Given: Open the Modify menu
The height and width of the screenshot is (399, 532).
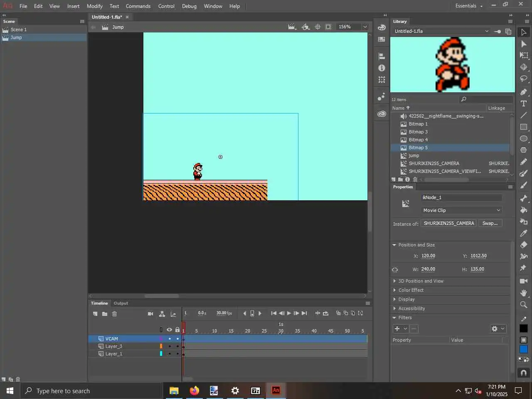Looking at the screenshot, I should 95,6.
